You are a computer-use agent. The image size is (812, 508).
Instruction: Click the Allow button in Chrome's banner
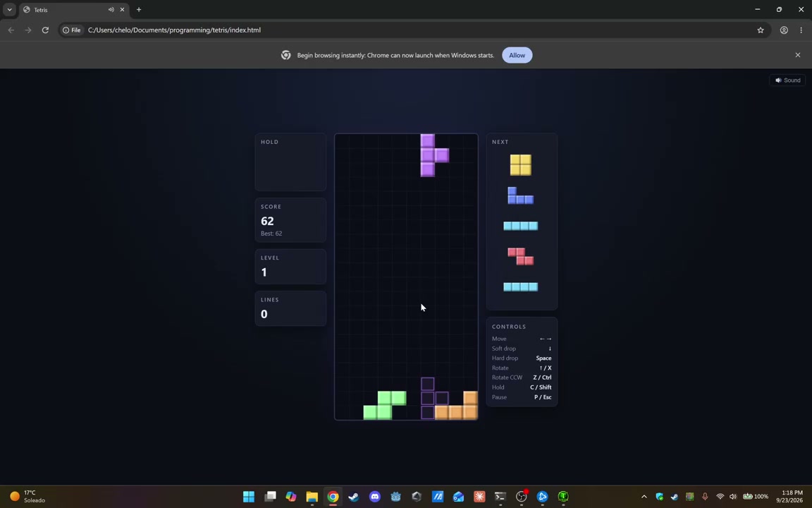[517, 56]
